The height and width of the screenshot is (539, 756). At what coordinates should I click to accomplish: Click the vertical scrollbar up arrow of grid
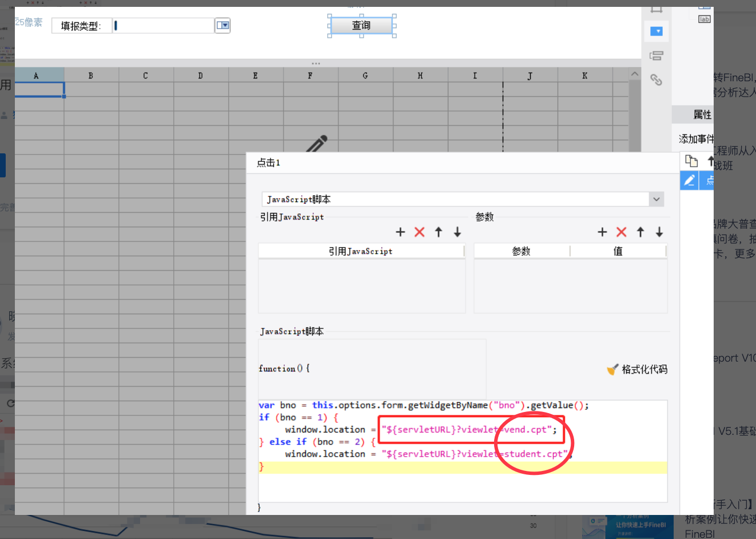(635, 74)
